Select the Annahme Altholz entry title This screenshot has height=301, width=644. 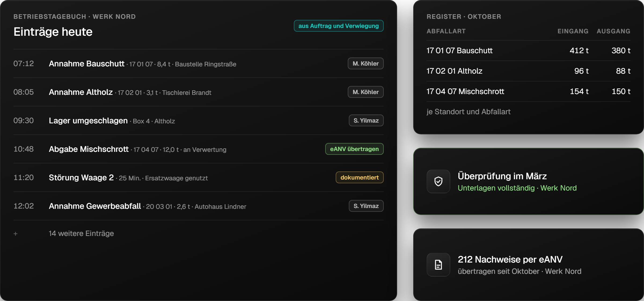[81, 92]
